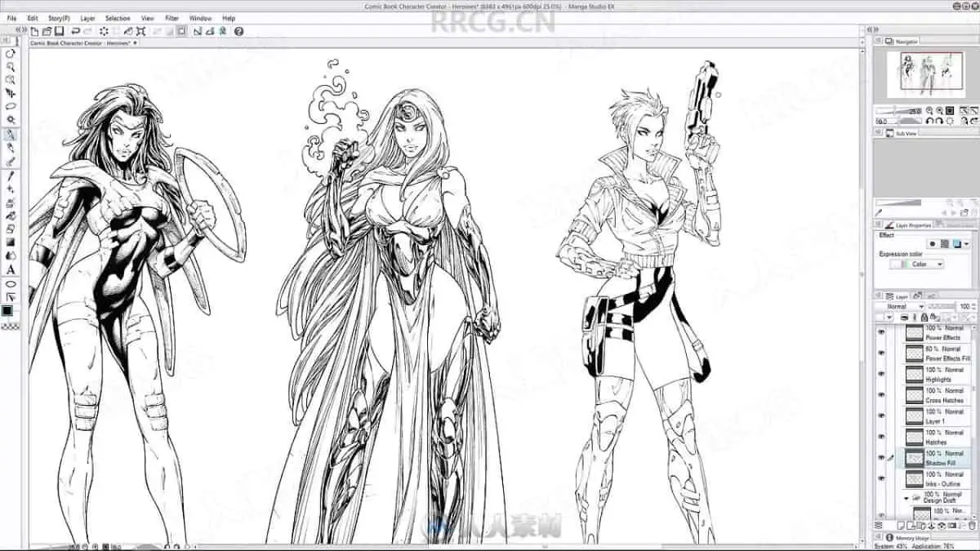
Task: Toggle Shadow Fill layer eye icon
Action: [881, 458]
